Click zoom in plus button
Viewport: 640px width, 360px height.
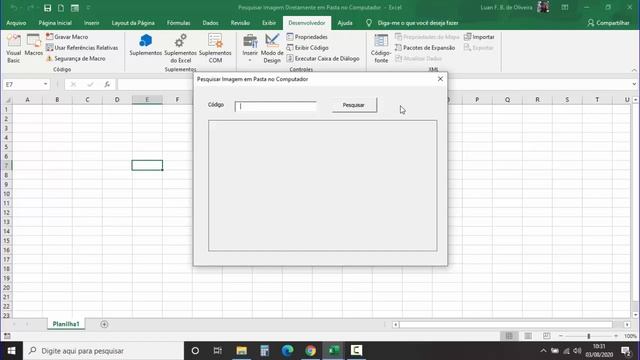tap(616, 336)
